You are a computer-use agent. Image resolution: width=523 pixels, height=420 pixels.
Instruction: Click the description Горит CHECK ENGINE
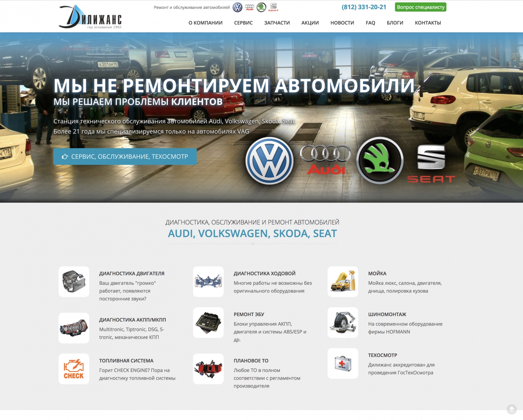(x=137, y=374)
